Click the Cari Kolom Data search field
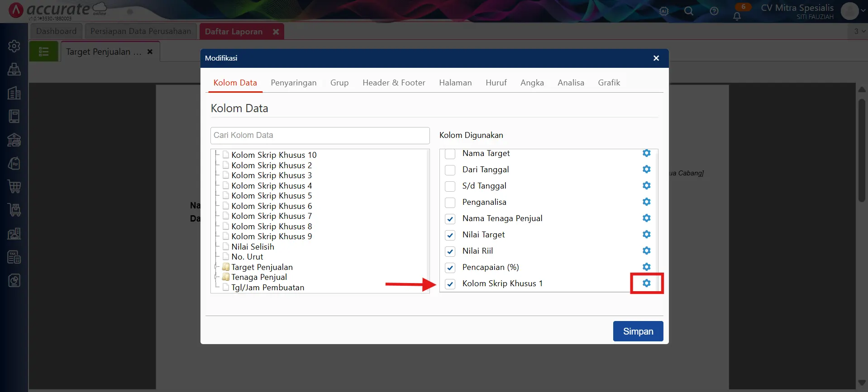The image size is (868, 392). coord(320,135)
